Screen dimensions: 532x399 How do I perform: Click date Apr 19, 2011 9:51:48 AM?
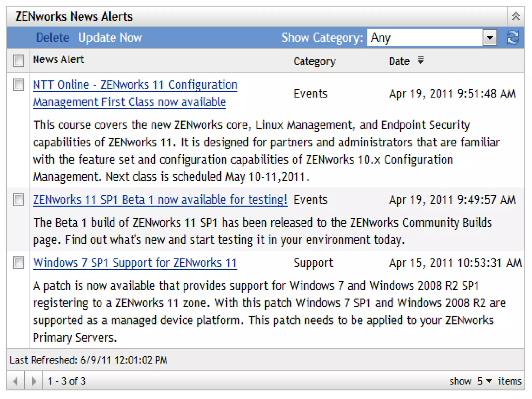tap(452, 94)
